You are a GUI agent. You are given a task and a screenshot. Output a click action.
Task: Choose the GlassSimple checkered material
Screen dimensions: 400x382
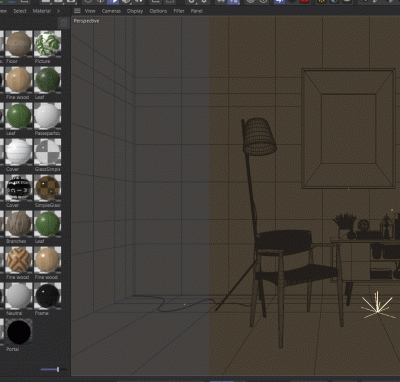(47, 152)
